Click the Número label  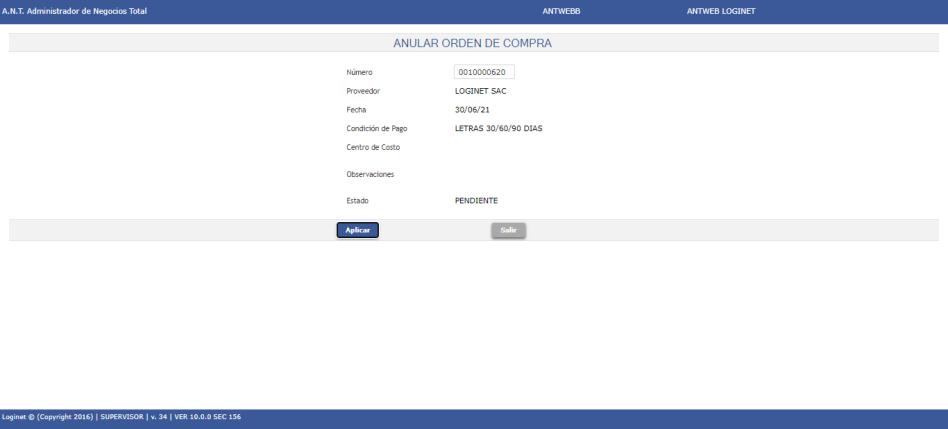[359, 73]
